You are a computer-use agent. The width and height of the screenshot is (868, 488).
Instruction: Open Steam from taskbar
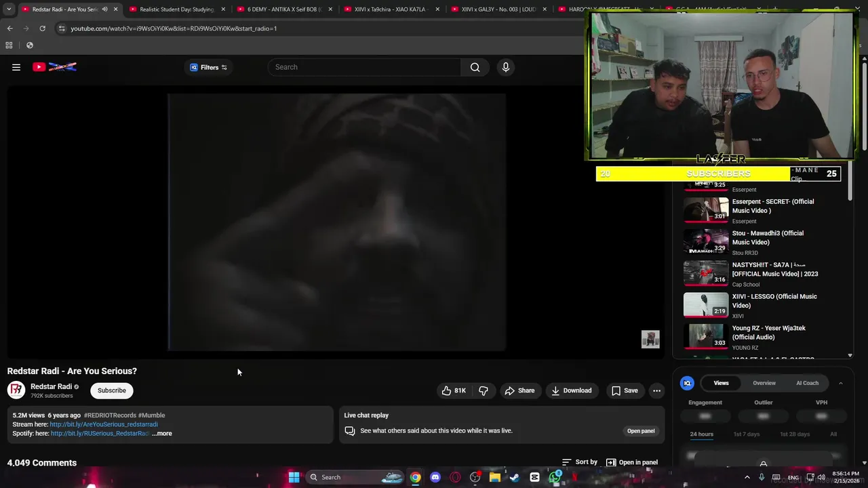tap(515, 477)
